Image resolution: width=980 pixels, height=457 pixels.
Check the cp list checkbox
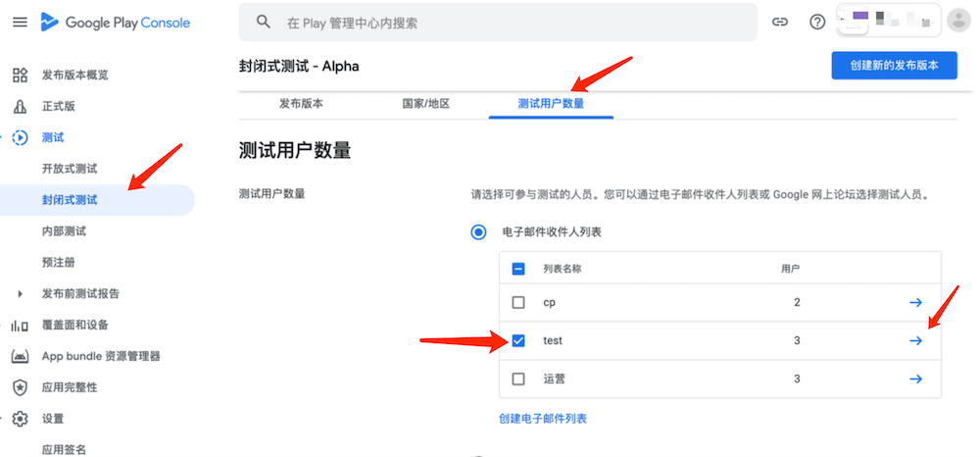tap(518, 302)
